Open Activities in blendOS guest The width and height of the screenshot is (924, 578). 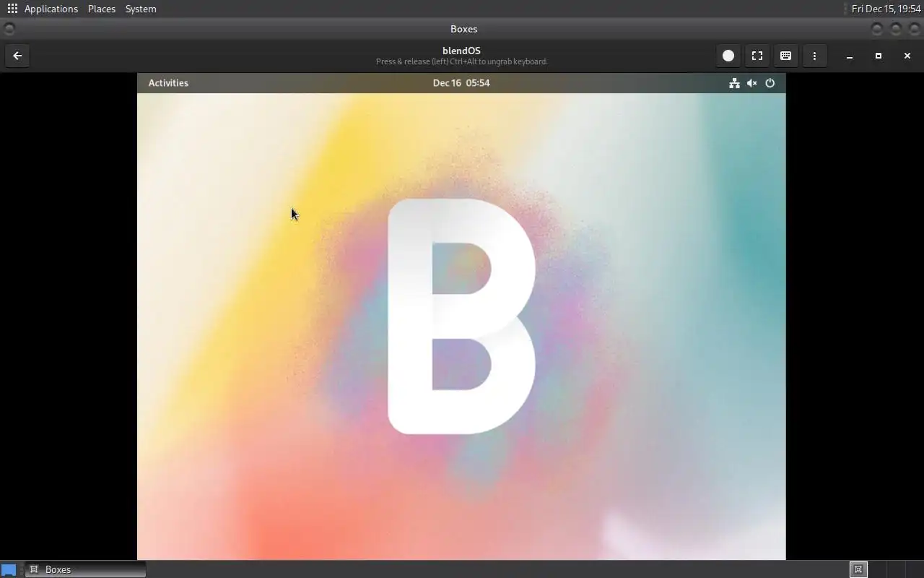(x=168, y=83)
